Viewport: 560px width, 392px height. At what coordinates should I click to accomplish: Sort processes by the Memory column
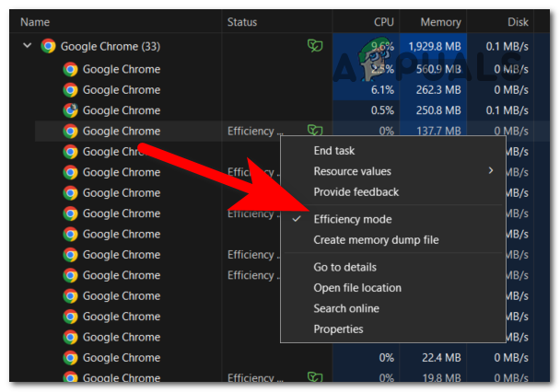pos(440,22)
